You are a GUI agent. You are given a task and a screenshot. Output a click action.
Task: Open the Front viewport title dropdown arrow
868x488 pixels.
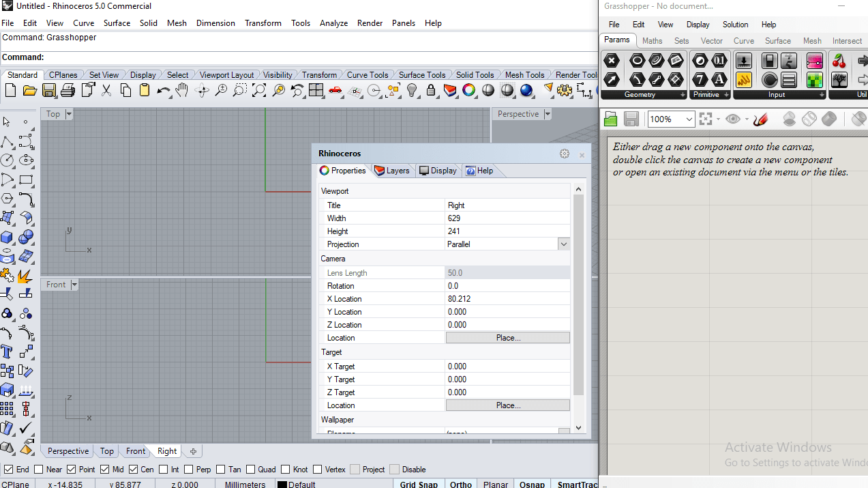[x=74, y=285]
